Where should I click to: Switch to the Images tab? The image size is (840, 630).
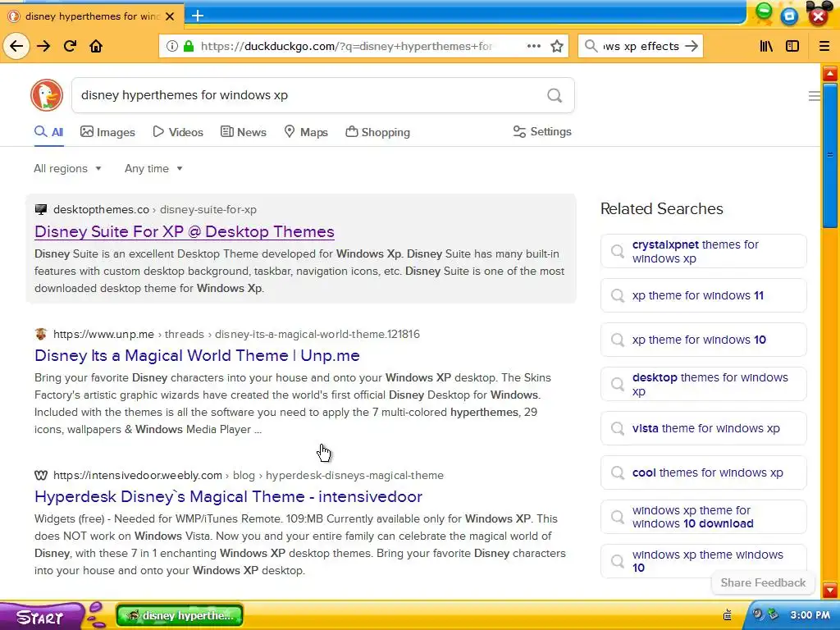point(107,132)
